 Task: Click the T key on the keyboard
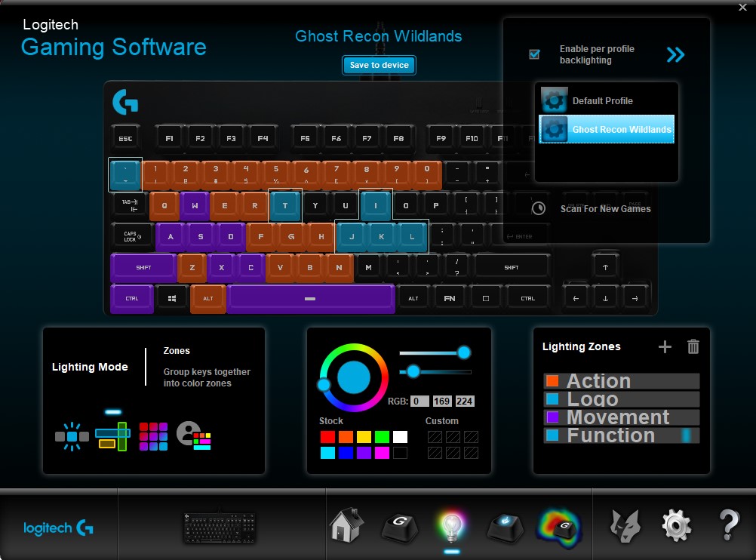(x=285, y=206)
